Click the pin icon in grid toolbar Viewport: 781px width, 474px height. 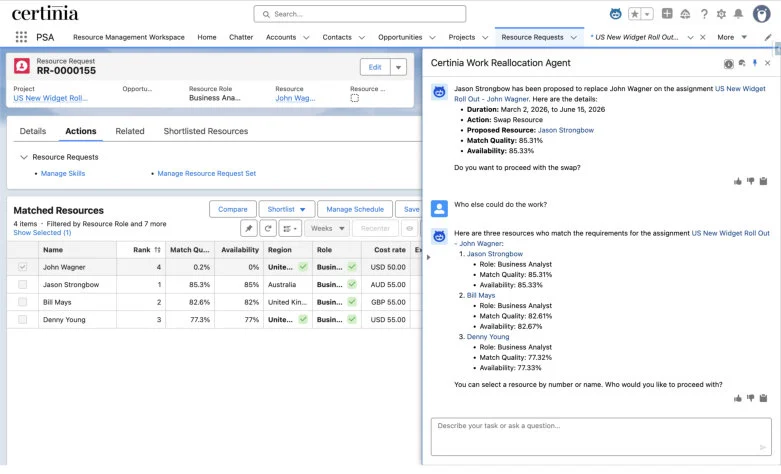coord(249,228)
